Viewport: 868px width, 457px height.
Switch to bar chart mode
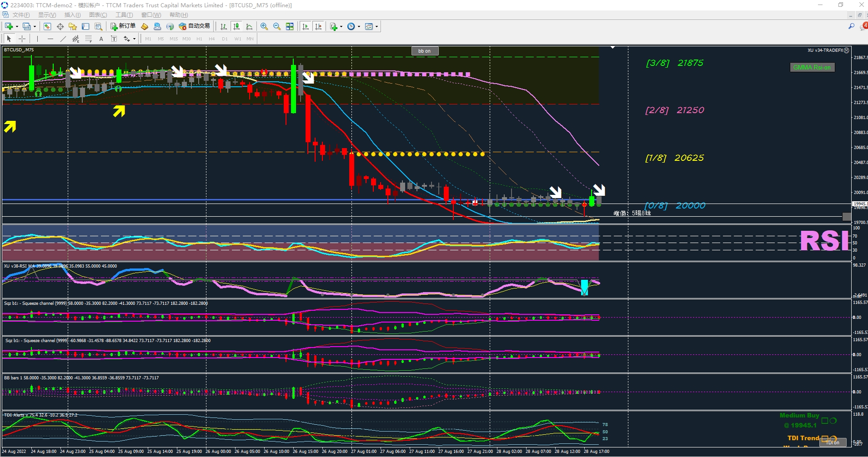point(223,26)
